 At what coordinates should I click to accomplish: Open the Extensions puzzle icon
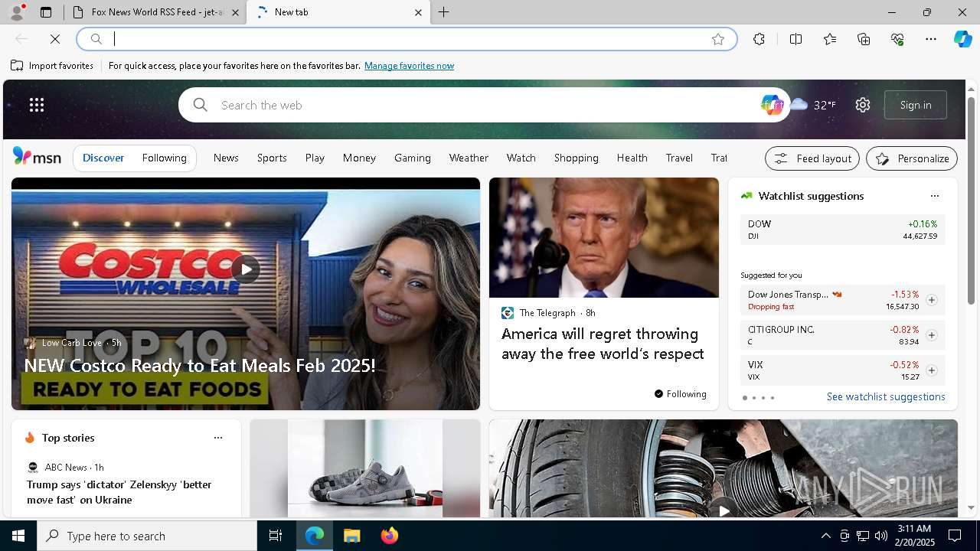point(759,39)
